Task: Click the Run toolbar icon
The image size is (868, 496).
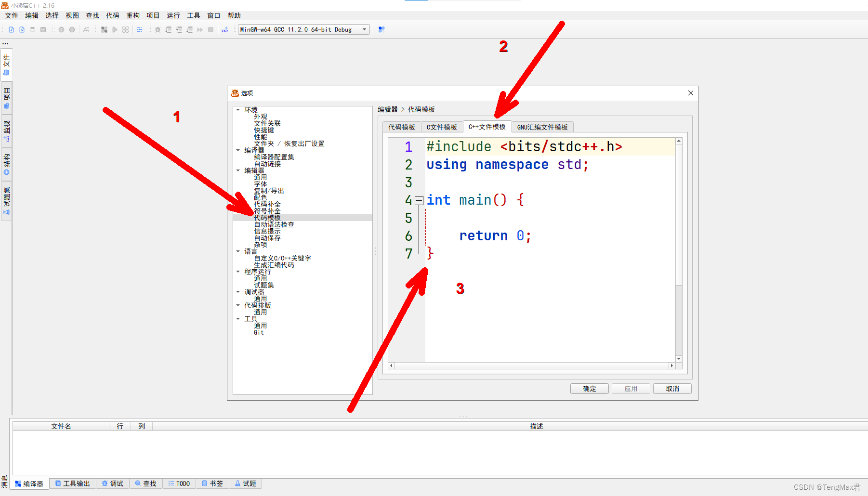Action: [115, 30]
